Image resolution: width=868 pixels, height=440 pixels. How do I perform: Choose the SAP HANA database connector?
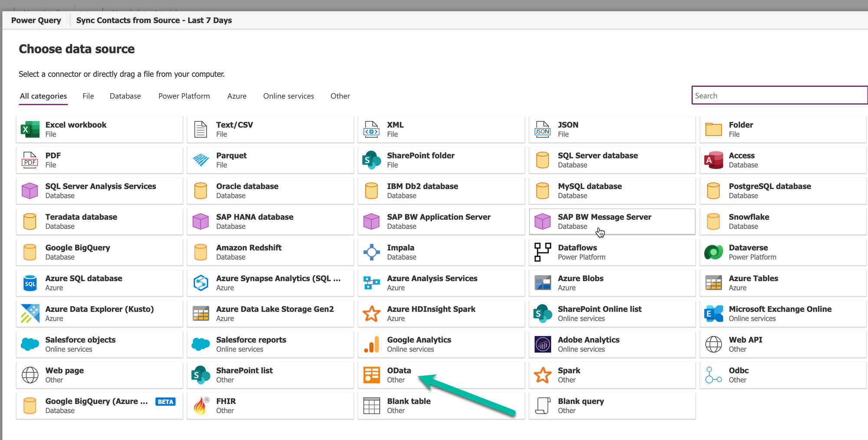(270, 222)
